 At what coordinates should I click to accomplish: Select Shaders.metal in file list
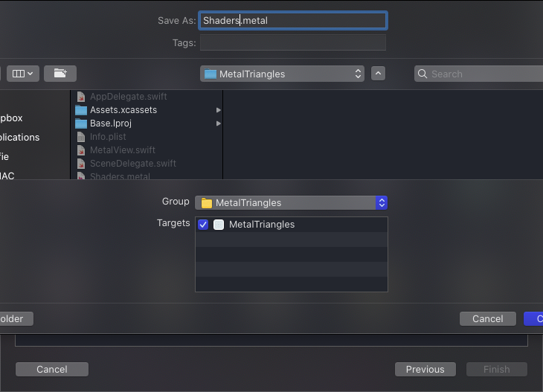click(147, 176)
